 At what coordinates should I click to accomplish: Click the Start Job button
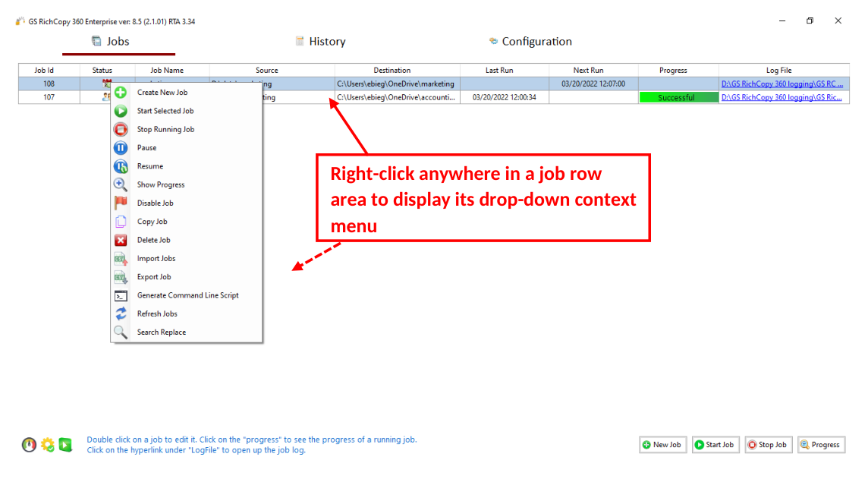(715, 445)
